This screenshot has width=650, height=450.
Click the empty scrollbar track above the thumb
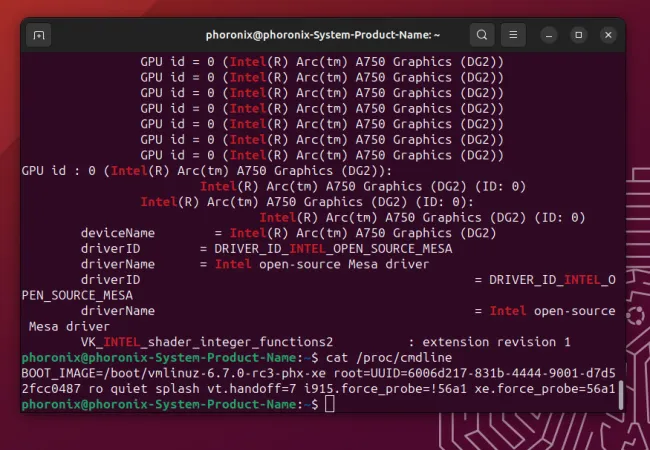[620, 200]
